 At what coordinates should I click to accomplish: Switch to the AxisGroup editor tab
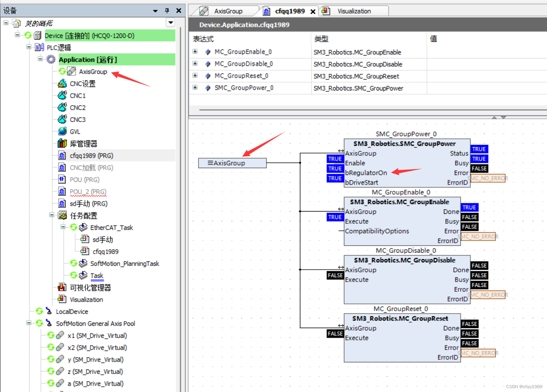[x=228, y=11]
